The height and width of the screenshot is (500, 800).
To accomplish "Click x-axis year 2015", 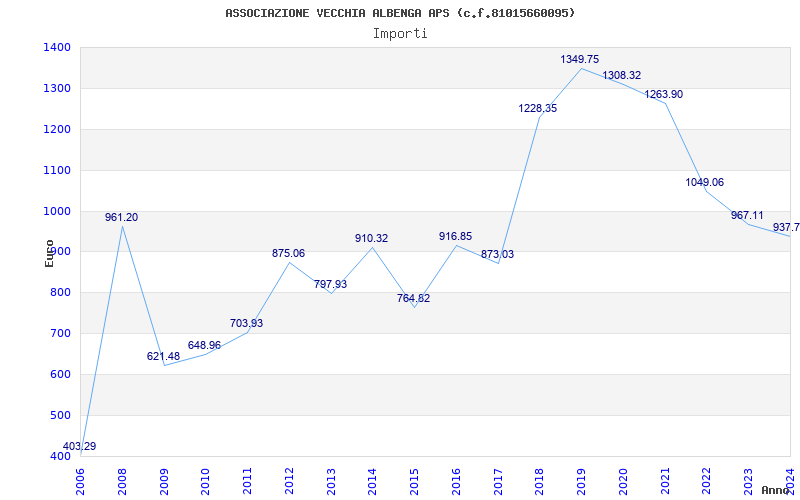I will tap(414, 482).
